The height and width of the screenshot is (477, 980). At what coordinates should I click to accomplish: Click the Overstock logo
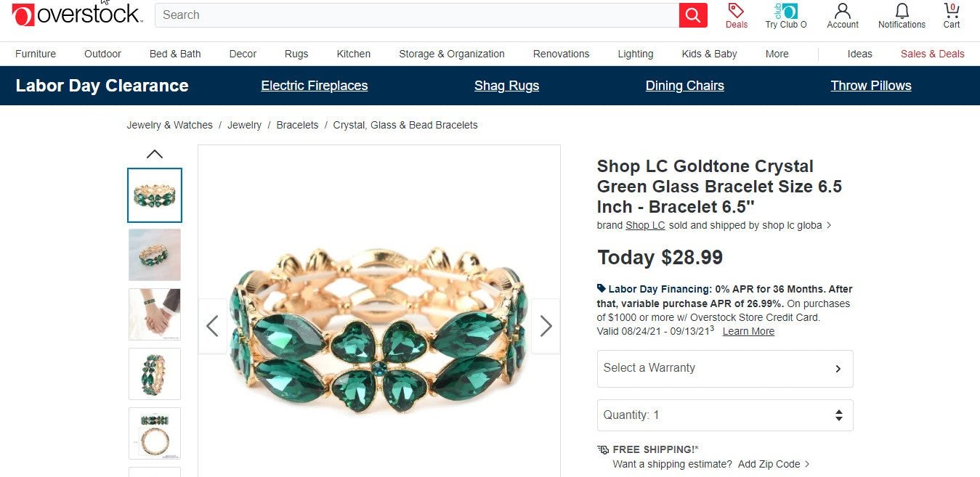click(75, 13)
